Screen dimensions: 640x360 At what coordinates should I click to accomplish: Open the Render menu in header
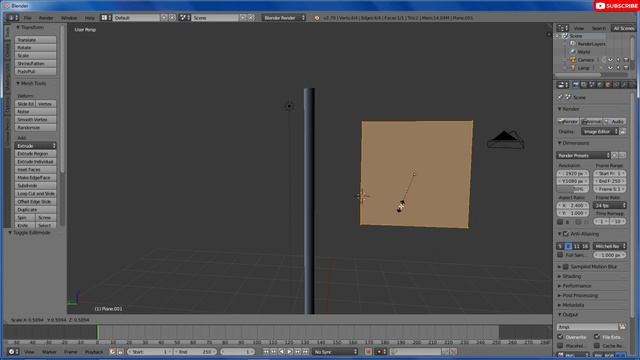click(46, 18)
